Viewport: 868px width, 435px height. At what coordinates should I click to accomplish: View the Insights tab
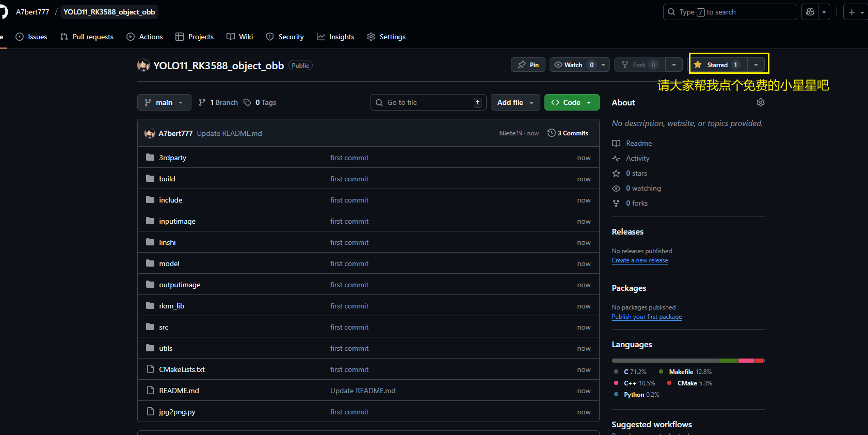tap(335, 37)
